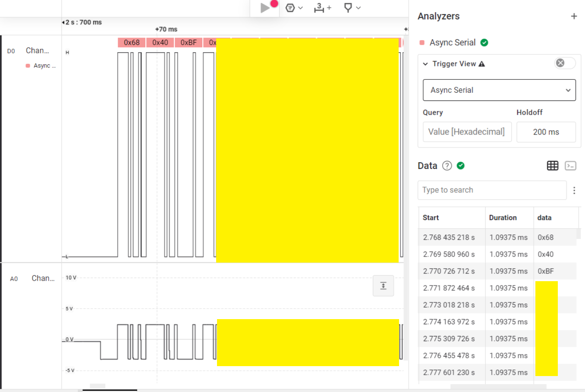This screenshot has height=392, width=585.
Task: Switch Data panel to table view
Action: coord(552,166)
